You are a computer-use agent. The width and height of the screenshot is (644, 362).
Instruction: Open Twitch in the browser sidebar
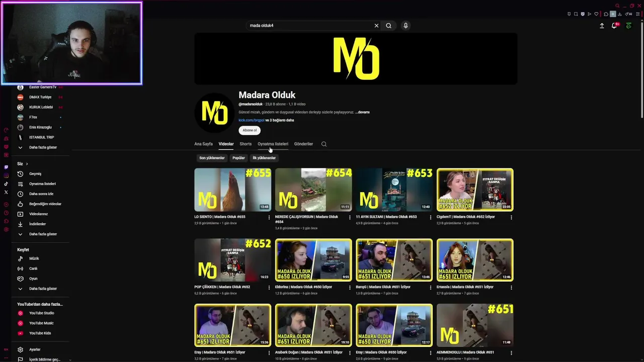[6, 167]
